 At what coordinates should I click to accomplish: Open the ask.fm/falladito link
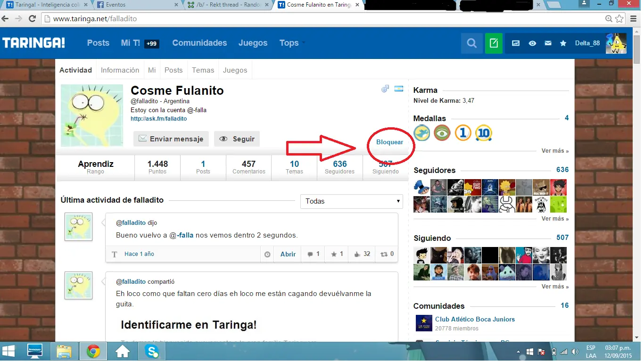[x=159, y=119]
